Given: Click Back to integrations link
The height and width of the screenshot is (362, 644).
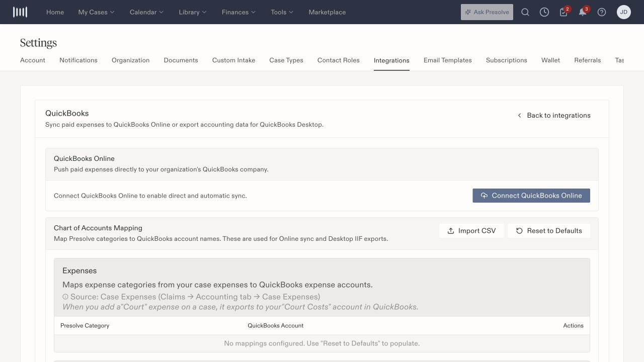Looking at the screenshot, I should [x=553, y=115].
